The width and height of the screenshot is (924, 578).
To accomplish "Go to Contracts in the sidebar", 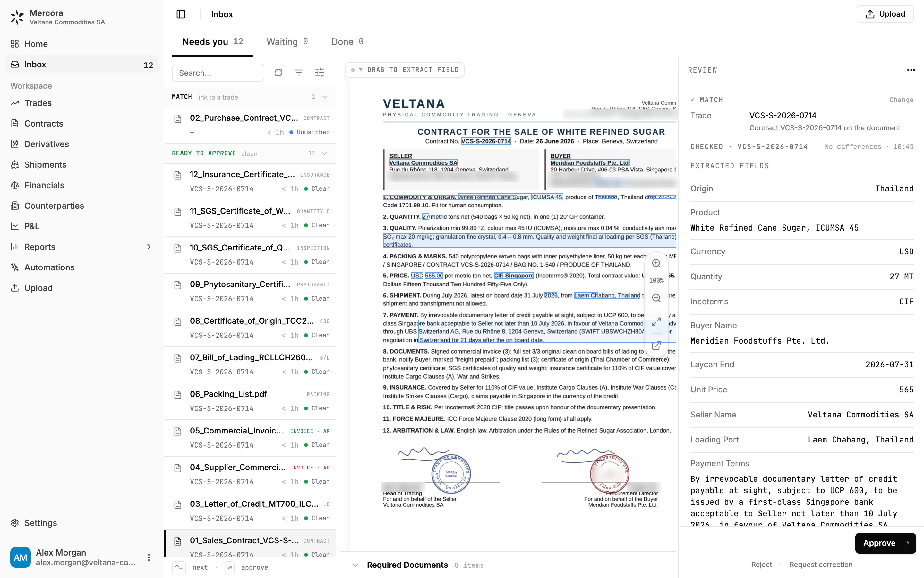I will [82, 124].
